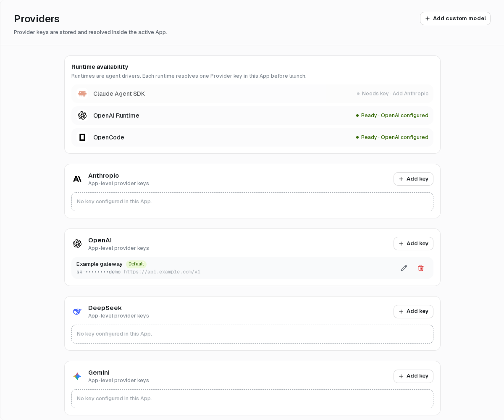Add a key for DeepSeek

413,312
